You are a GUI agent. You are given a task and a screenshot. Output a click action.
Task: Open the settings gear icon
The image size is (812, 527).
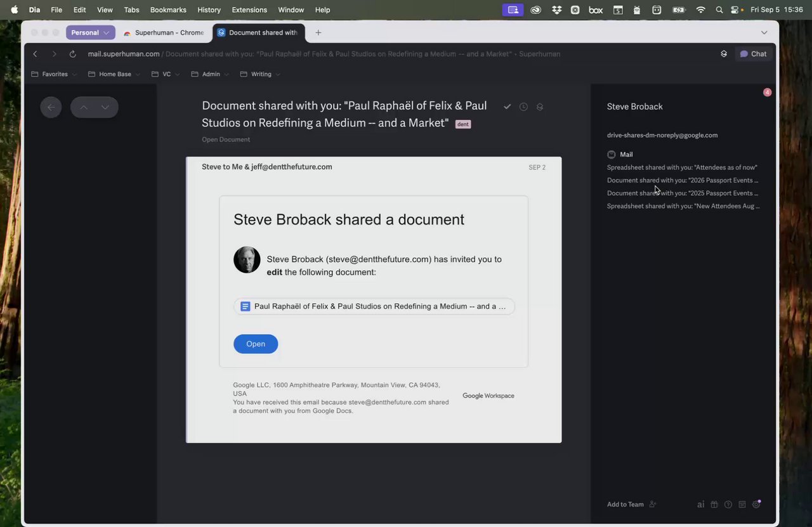click(x=756, y=505)
